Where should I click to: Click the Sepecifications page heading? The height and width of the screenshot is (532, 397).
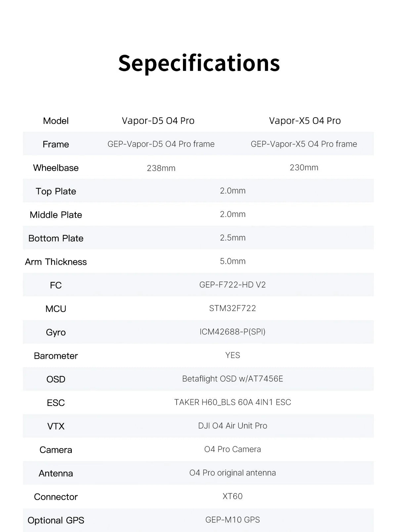tap(199, 63)
